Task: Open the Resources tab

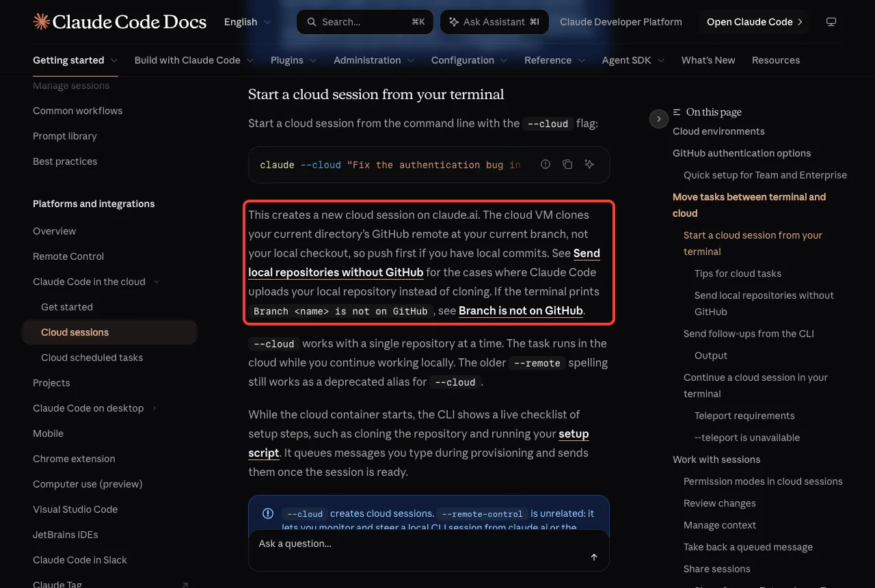Action: pos(776,60)
